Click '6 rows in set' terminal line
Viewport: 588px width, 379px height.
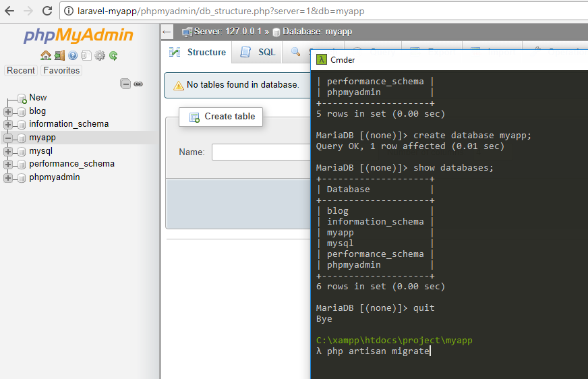click(380, 287)
